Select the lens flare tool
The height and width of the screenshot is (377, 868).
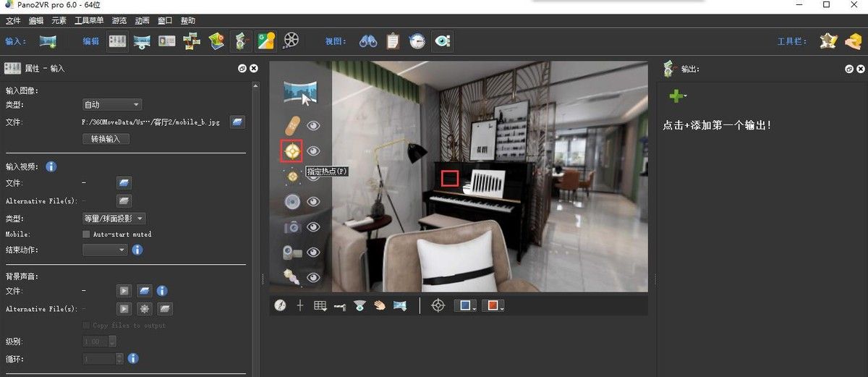[x=292, y=276]
